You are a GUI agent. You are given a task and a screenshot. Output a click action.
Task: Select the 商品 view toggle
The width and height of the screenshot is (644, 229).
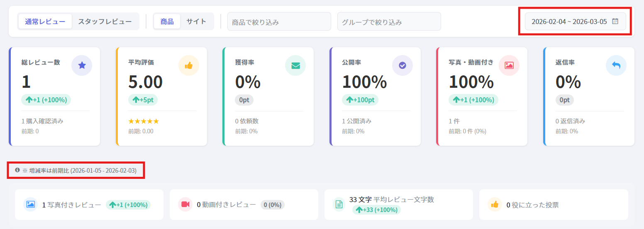pyautogui.click(x=167, y=22)
